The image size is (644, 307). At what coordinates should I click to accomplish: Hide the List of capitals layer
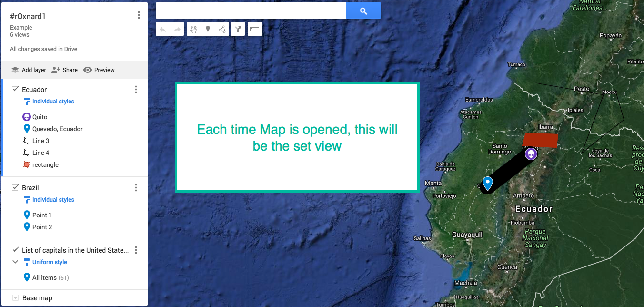click(x=15, y=250)
